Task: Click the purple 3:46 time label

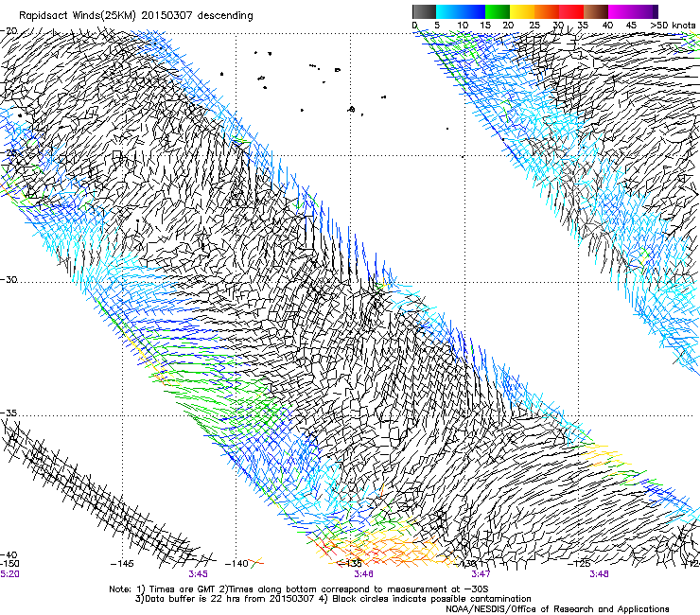Action: (x=363, y=573)
